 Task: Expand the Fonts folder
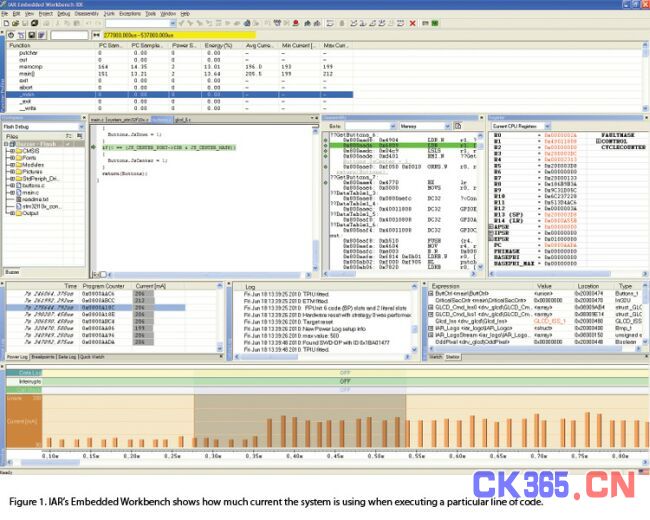12,158
